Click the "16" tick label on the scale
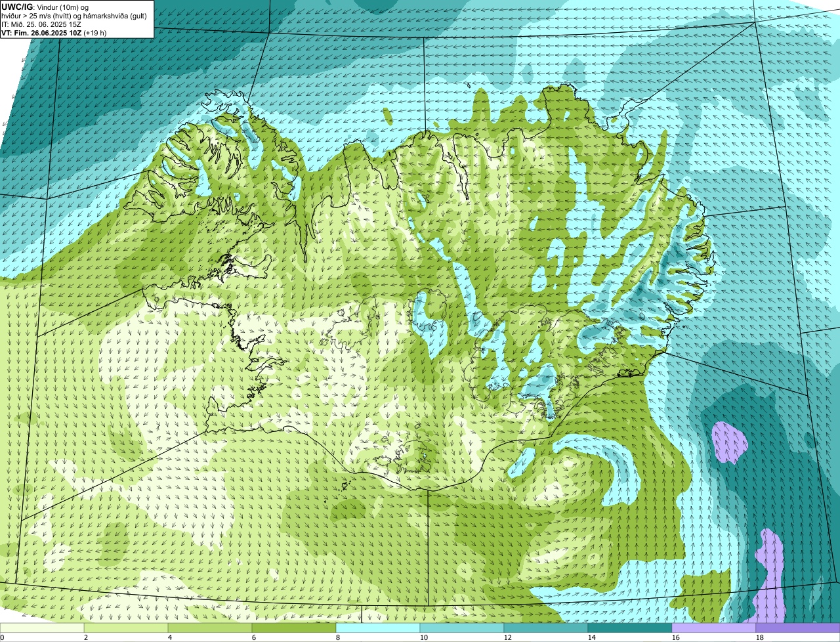This screenshot has width=840, height=642. 676,637
